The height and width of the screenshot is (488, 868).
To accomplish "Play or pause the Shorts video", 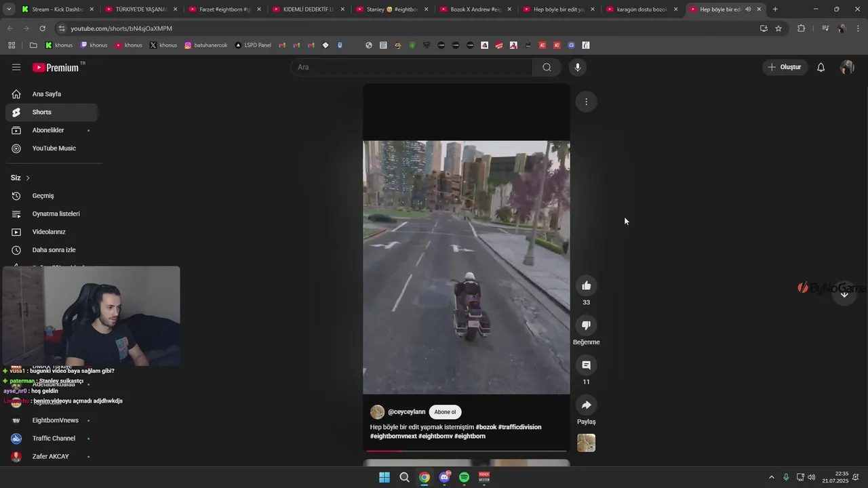I will 467,267.
